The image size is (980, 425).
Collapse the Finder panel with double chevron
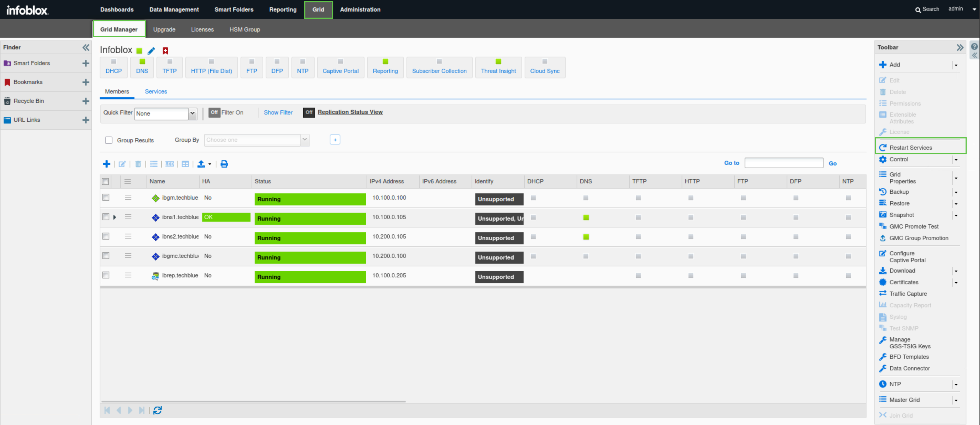[x=86, y=47]
